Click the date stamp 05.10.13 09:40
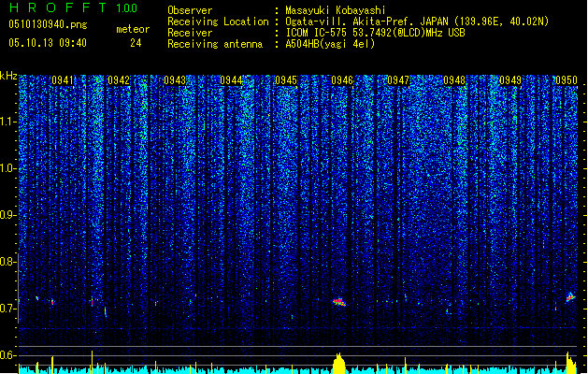 48,43
